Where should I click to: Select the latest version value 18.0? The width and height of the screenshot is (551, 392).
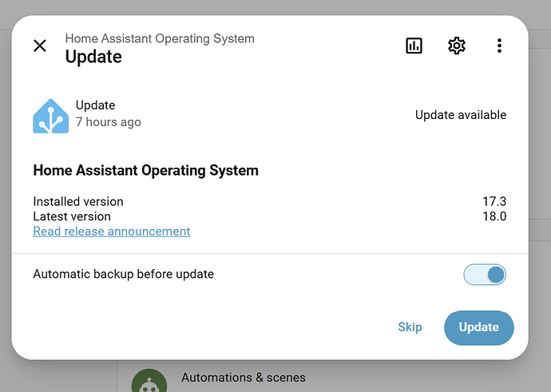494,216
